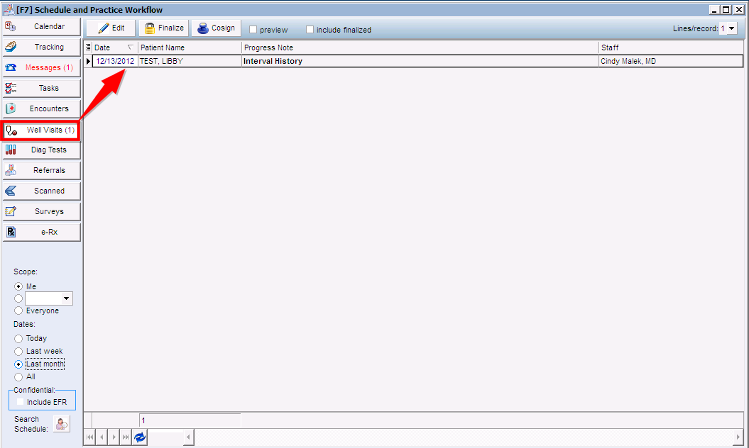Sort by Patient Name column header
749x448 pixels.
click(190, 47)
